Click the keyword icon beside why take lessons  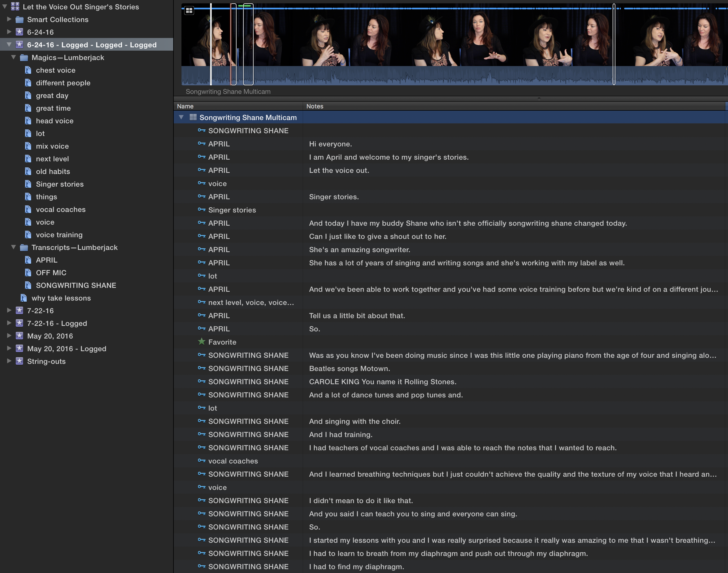[x=24, y=298]
